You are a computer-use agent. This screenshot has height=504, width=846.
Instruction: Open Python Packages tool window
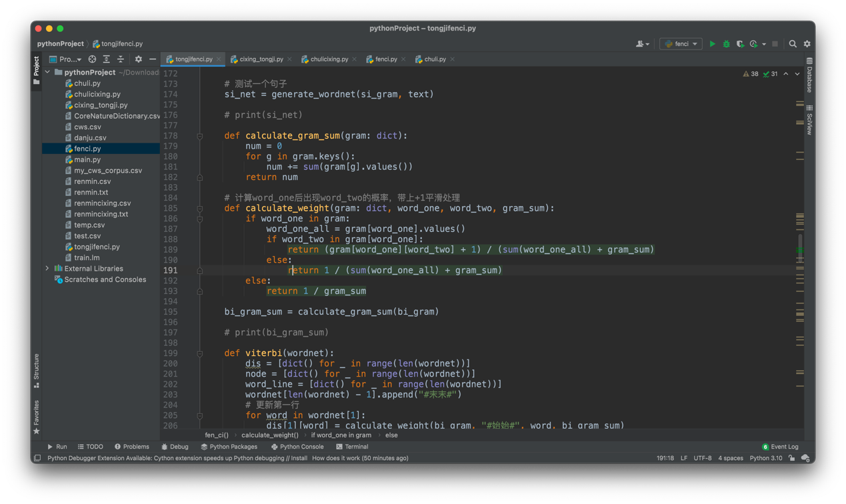(229, 447)
